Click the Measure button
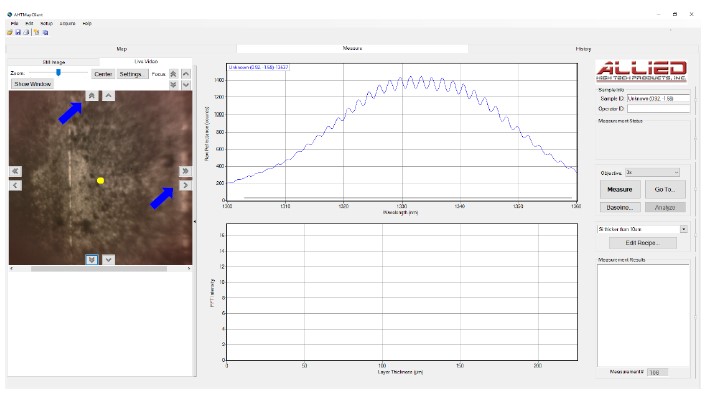 (x=620, y=190)
